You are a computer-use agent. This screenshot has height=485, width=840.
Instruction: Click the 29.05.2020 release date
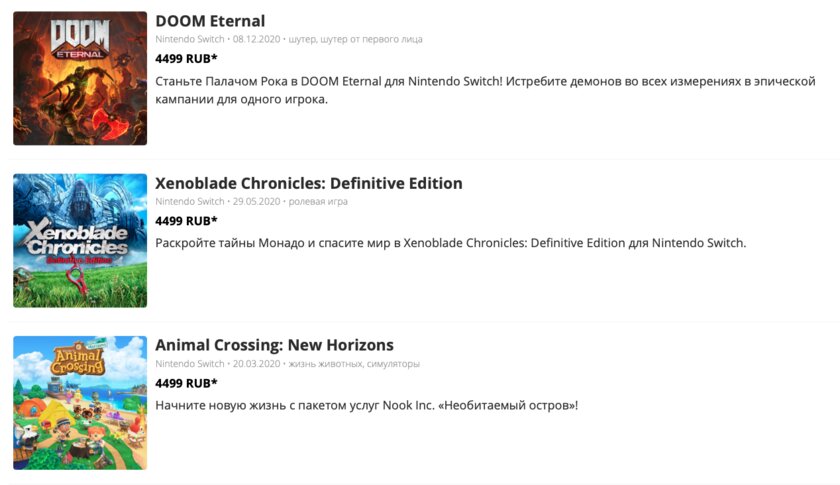(x=257, y=202)
